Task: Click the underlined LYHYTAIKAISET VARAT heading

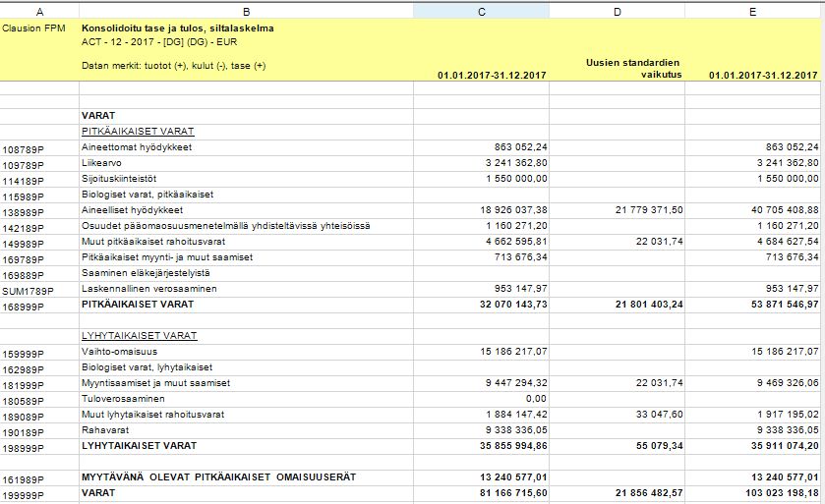Action: click(140, 336)
